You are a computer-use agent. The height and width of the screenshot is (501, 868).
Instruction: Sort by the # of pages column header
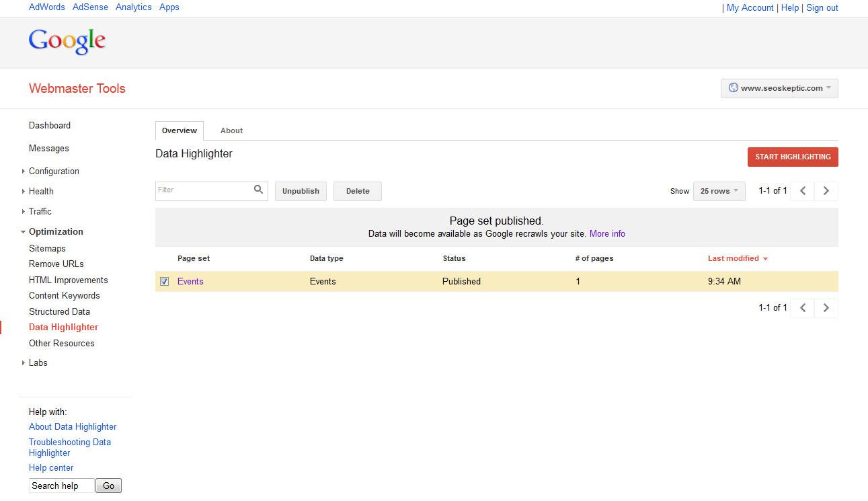pos(594,259)
